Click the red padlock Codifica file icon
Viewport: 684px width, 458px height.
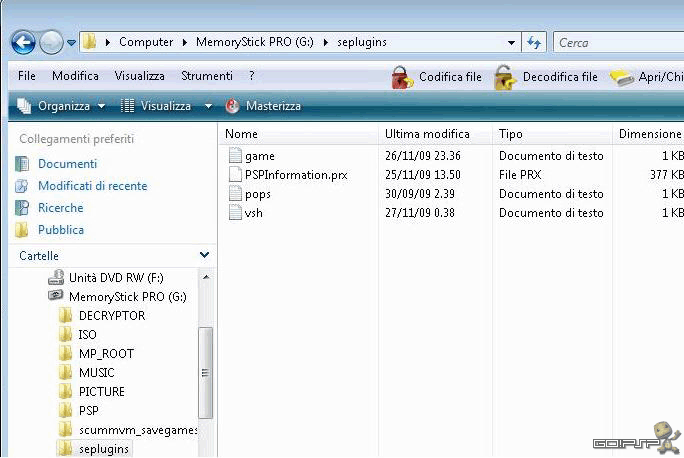click(402, 77)
